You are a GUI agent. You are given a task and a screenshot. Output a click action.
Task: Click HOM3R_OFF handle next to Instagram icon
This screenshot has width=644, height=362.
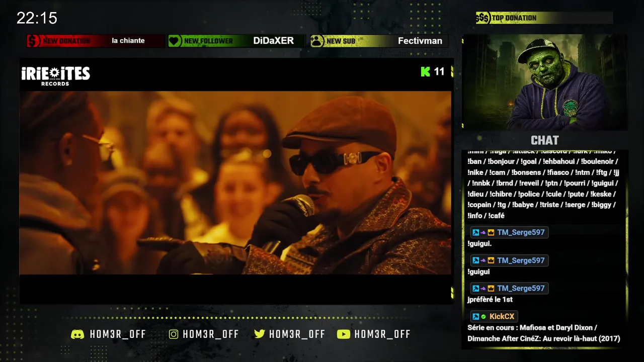point(211,334)
